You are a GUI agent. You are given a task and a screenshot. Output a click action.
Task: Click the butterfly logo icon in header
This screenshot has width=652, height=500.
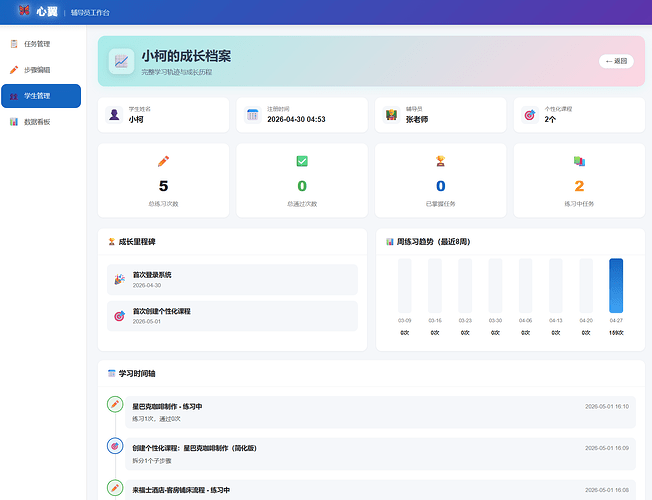24,10
